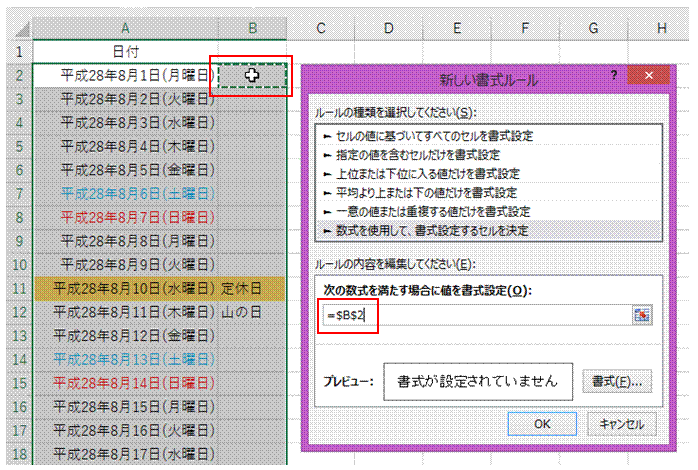Click cell 平成28年8月8日(月曜日)

pos(126,241)
